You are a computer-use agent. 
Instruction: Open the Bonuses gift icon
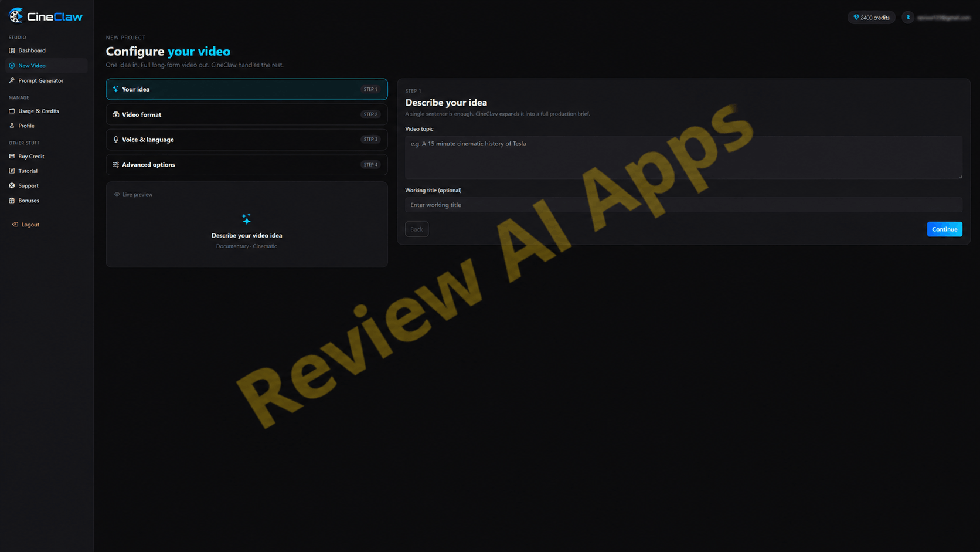12,201
